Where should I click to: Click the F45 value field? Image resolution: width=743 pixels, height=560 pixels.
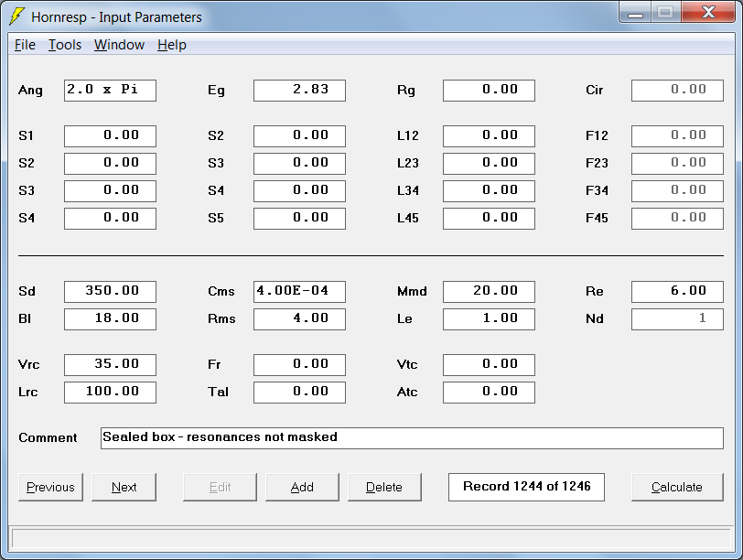click(677, 219)
